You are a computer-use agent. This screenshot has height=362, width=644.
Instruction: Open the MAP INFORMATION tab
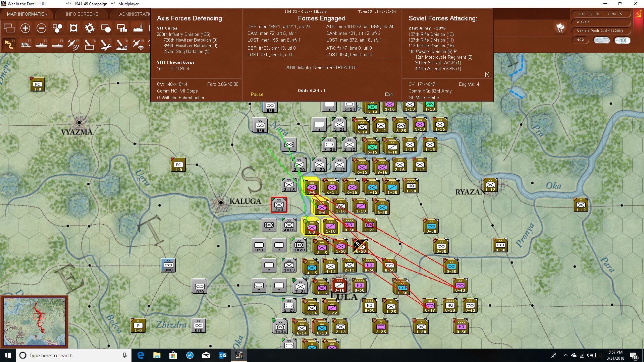(x=27, y=14)
